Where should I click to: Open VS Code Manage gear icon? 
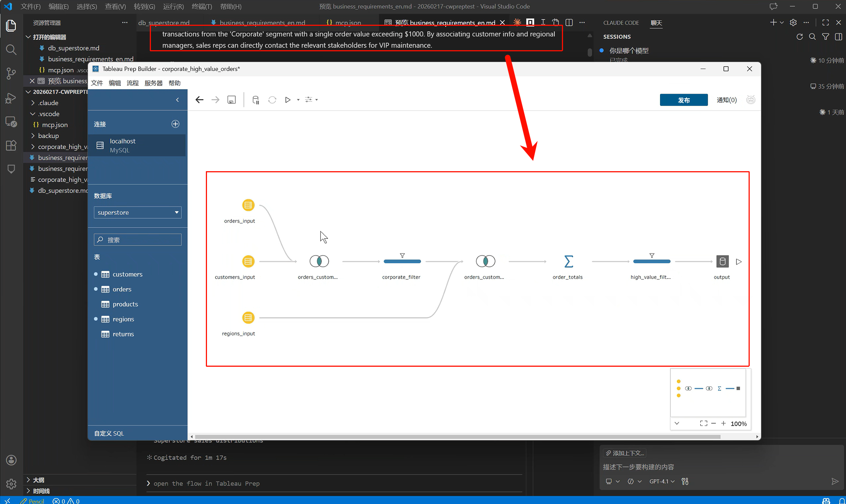tap(11, 484)
